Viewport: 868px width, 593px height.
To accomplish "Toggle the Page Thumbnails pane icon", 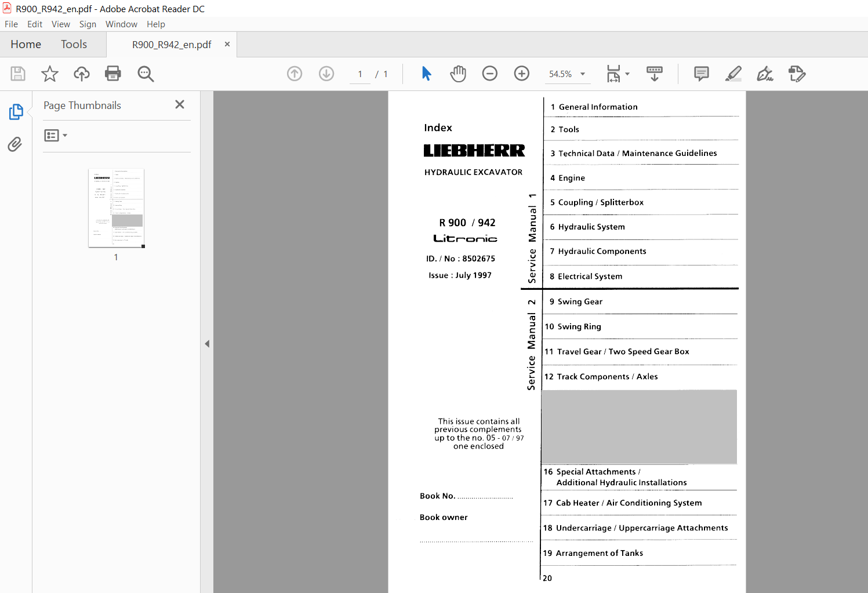I will click(x=16, y=112).
